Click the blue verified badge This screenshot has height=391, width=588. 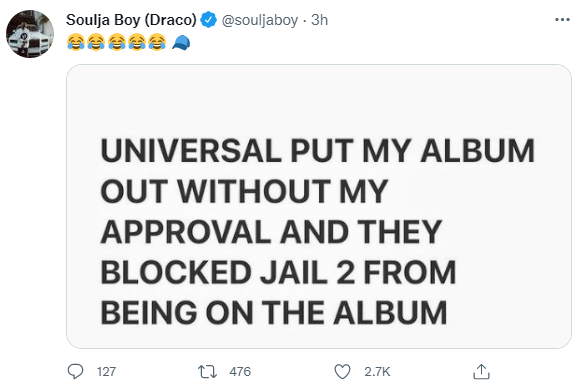click(208, 20)
